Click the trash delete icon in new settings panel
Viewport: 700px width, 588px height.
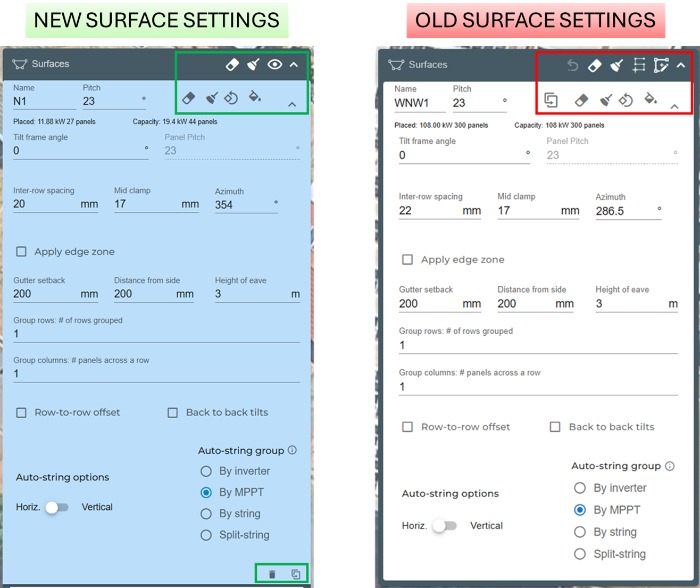coord(272,574)
